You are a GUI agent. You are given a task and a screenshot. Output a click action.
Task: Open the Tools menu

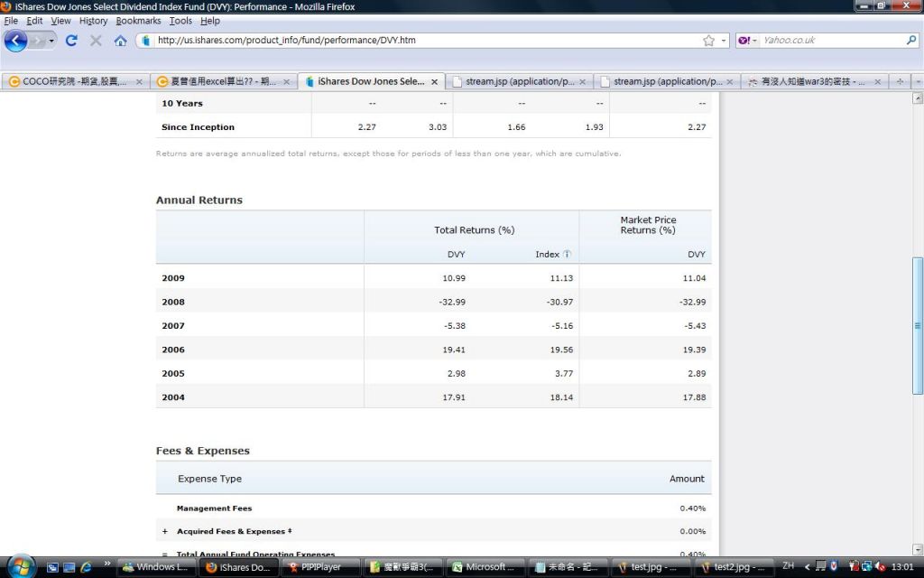pos(180,21)
